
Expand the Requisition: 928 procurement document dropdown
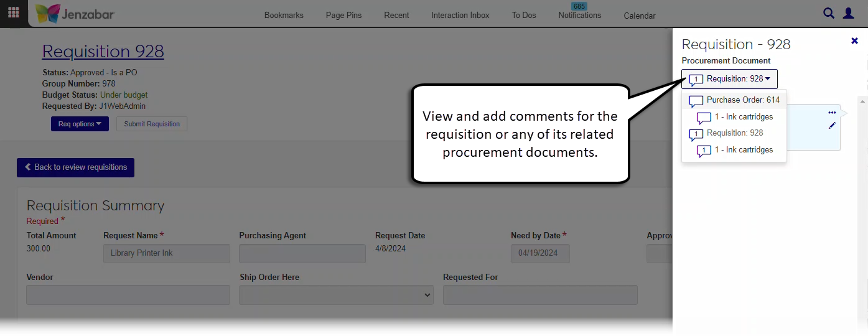click(x=729, y=79)
